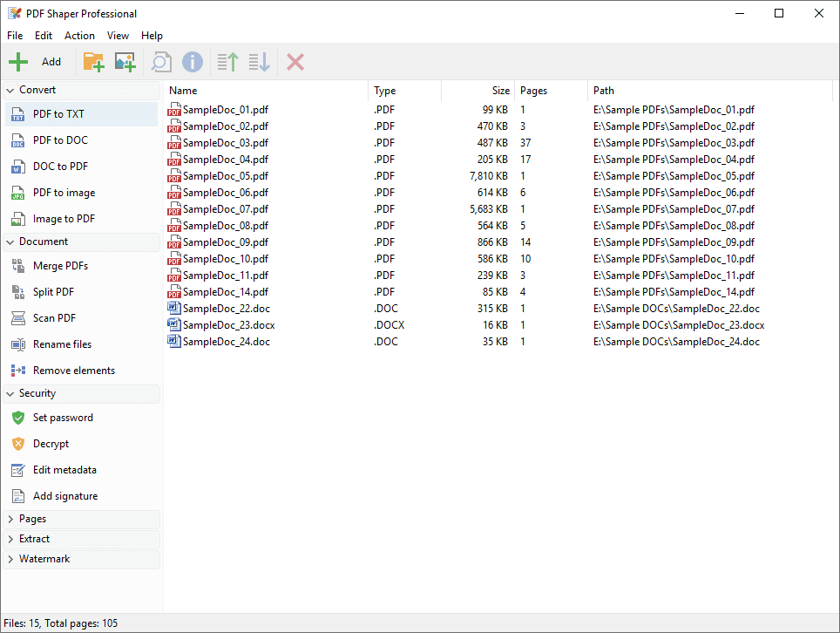The width and height of the screenshot is (840, 633).
Task: Move the selected file up in the list
Action: pos(227,62)
